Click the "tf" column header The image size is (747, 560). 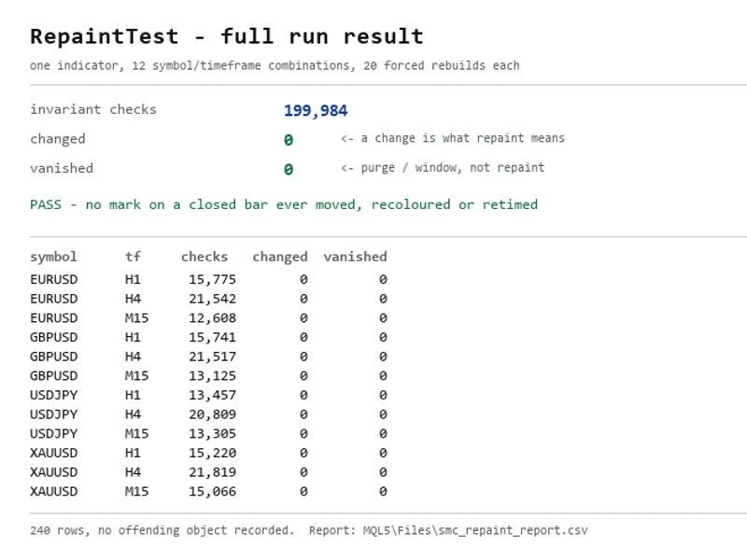133,257
